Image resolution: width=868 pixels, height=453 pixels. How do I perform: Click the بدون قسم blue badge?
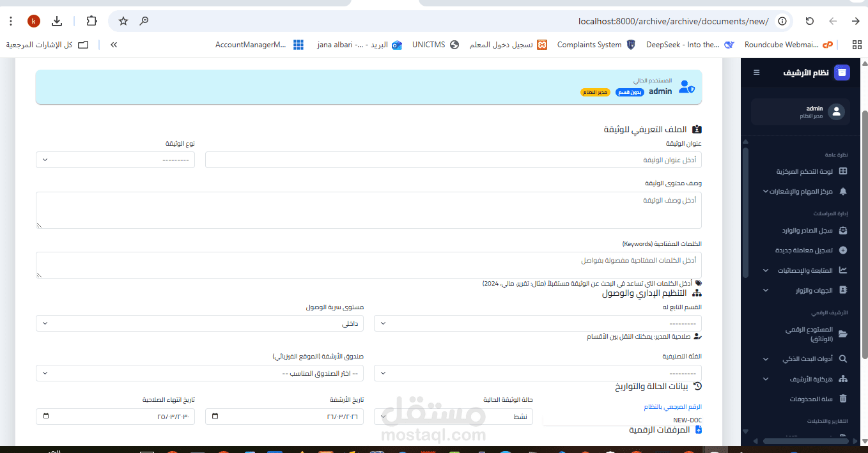pos(630,92)
